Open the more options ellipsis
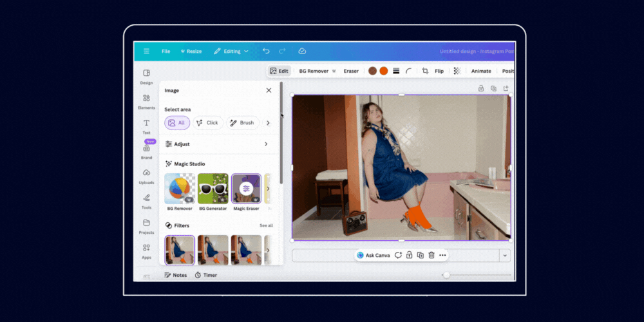 442,255
